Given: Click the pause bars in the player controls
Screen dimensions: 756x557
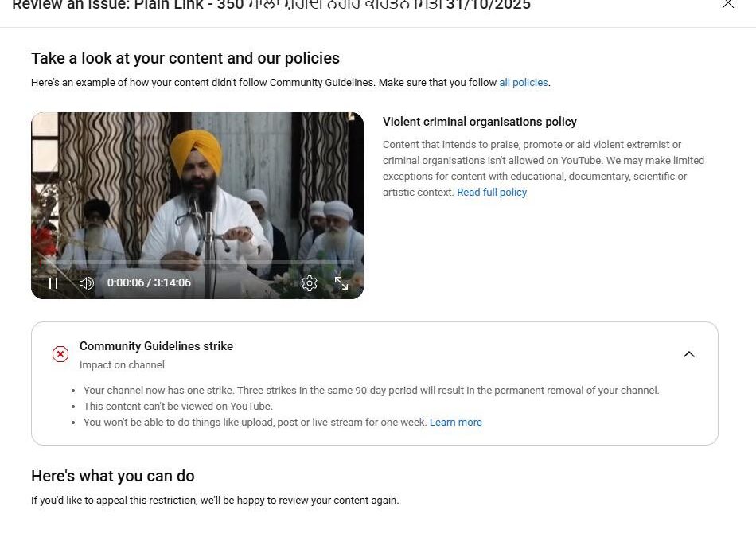Looking at the screenshot, I should [x=53, y=283].
